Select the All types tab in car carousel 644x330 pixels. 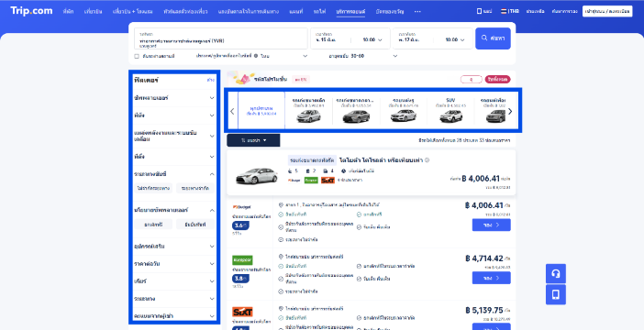click(261, 110)
